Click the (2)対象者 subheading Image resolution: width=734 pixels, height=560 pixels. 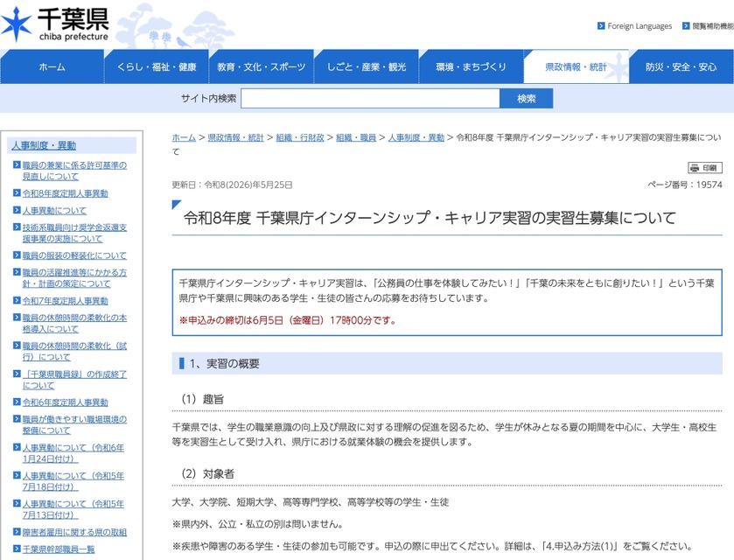tap(208, 473)
